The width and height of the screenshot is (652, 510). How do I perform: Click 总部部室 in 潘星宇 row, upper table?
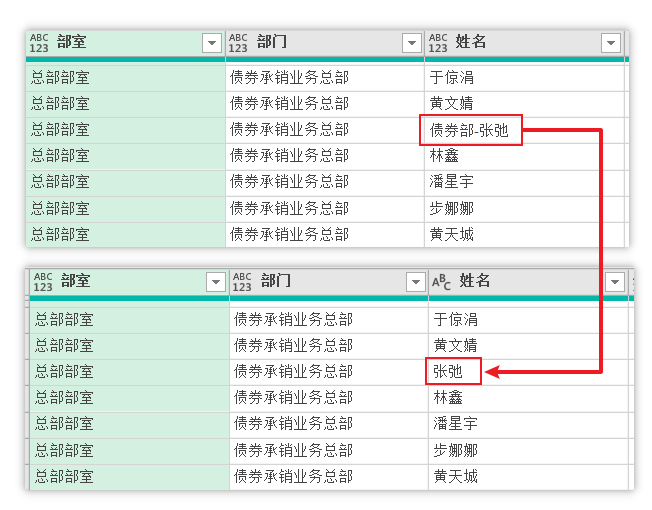pyautogui.click(x=60, y=182)
